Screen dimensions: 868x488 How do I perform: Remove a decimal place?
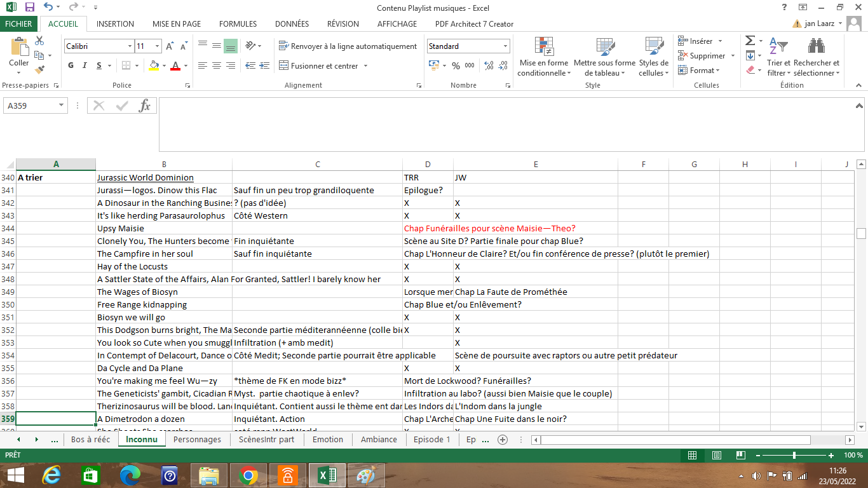(503, 65)
